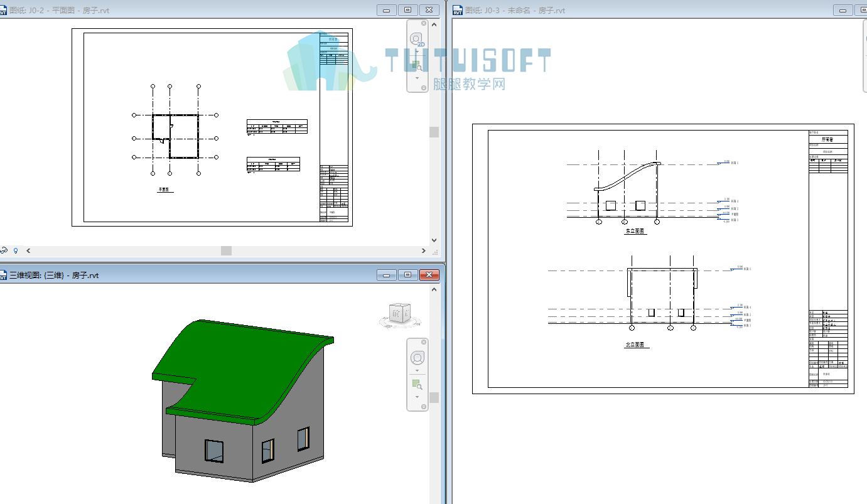The height and width of the screenshot is (504, 867).
Task: Close the navigation bar in the 3D view
Action: tap(424, 342)
